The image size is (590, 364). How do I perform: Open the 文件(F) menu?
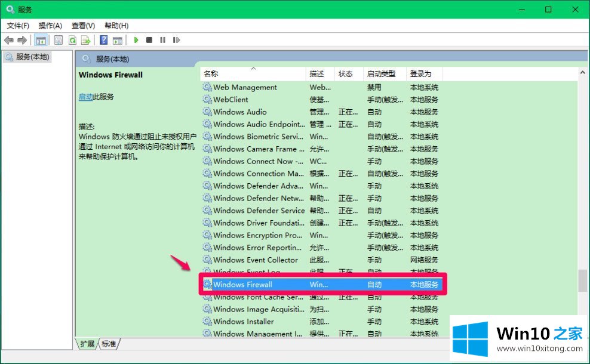tap(18, 26)
